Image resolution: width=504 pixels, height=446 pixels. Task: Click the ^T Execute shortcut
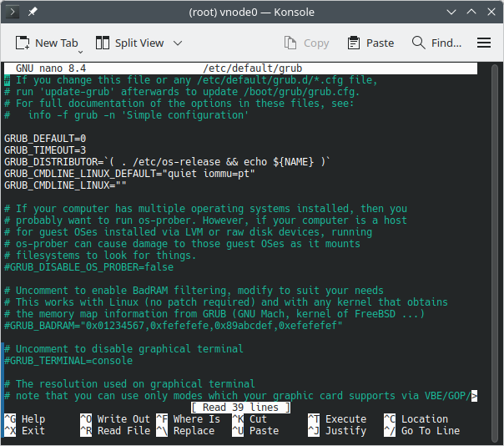(x=337, y=419)
